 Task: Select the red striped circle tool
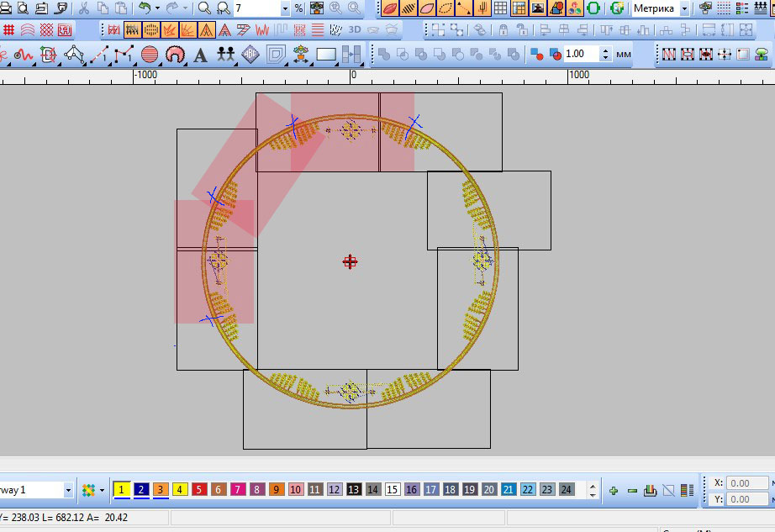[150, 55]
